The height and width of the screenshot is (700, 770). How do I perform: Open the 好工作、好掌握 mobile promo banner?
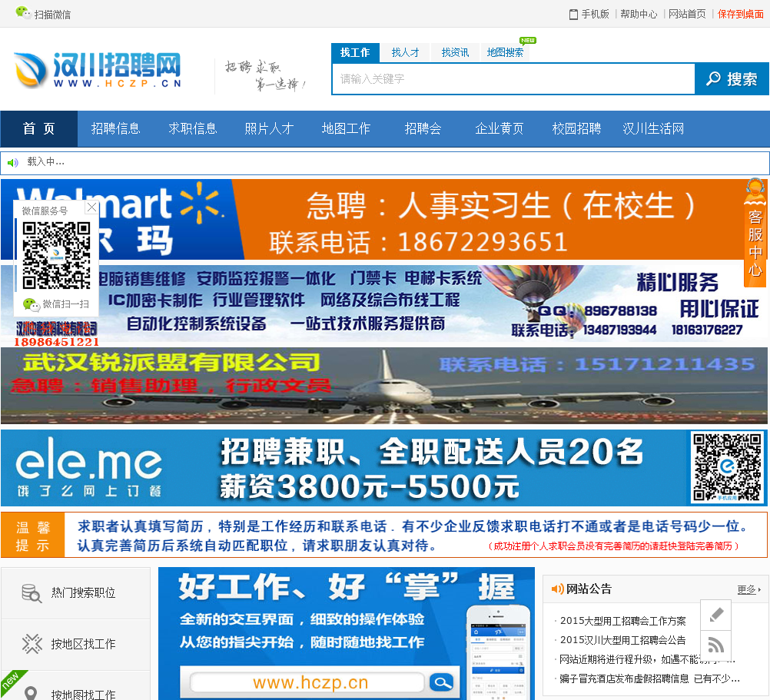[347, 633]
